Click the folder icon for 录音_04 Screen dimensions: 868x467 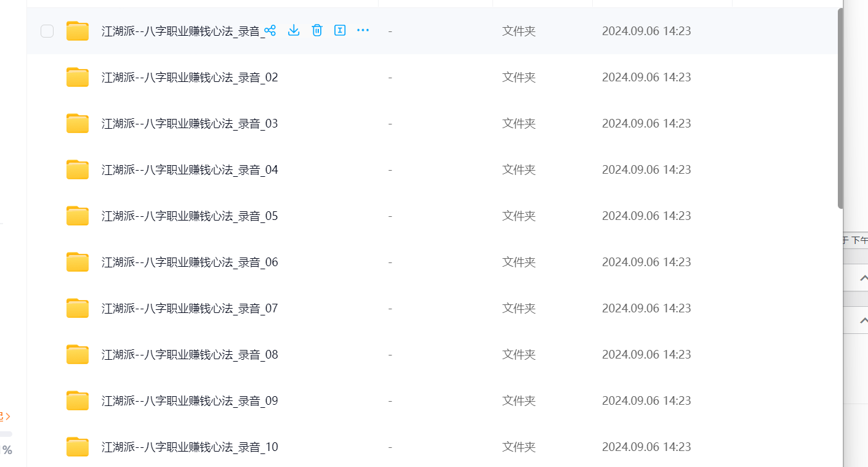[78, 169]
